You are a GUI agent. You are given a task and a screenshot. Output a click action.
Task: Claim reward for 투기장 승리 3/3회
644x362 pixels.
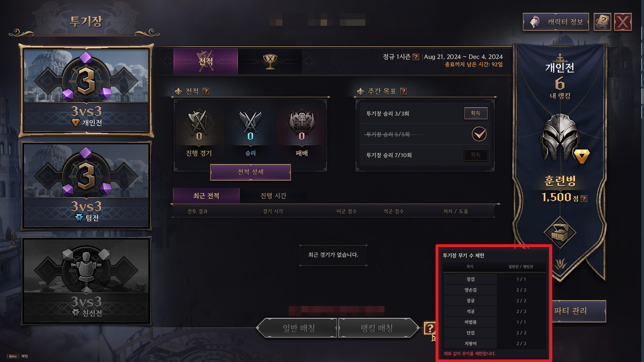476,113
